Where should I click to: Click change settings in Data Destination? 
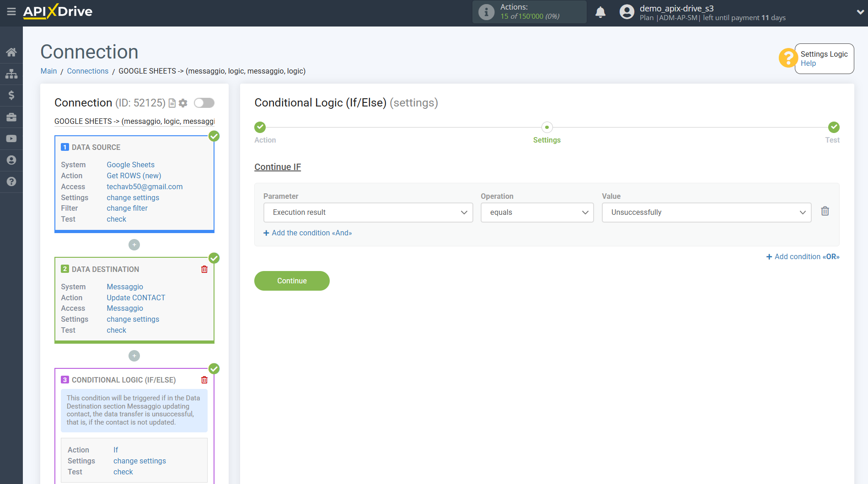pyautogui.click(x=133, y=319)
